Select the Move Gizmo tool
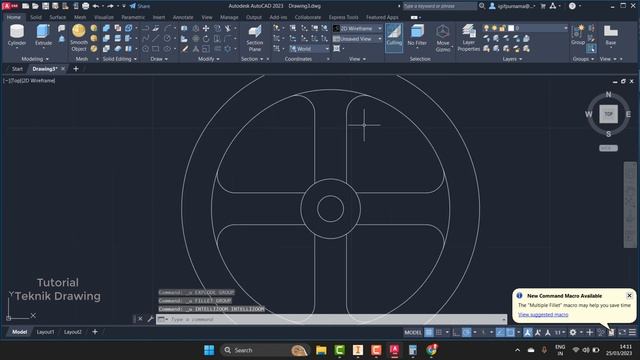This screenshot has width=640, height=360. point(442,38)
